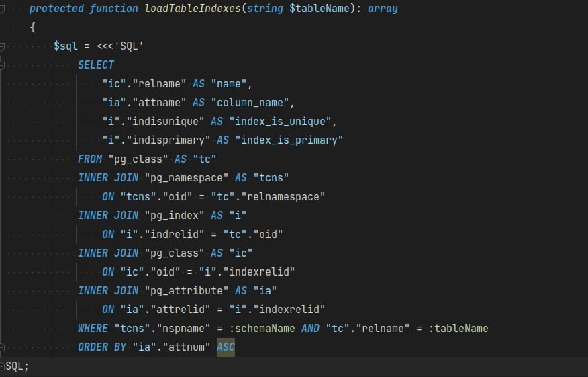Click the "tcns"."oid" reference
The image size is (588, 377).
[x=156, y=196]
